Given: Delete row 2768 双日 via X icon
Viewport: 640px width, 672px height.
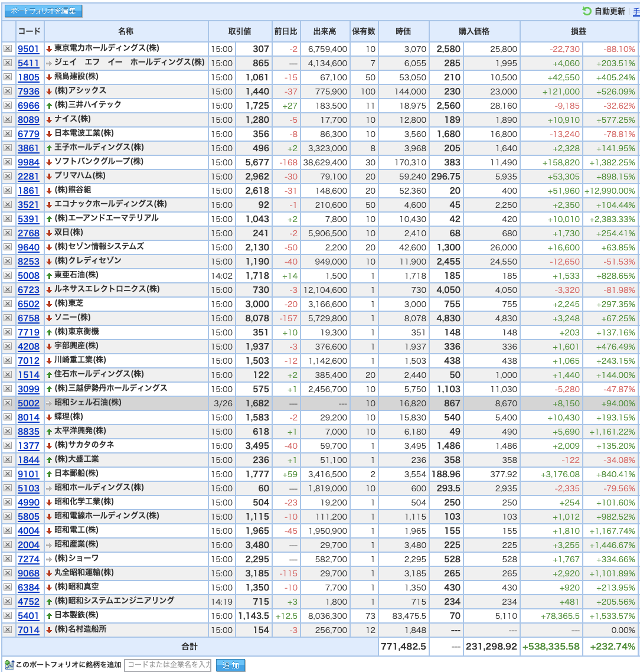Looking at the screenshot, I should 8,233.
